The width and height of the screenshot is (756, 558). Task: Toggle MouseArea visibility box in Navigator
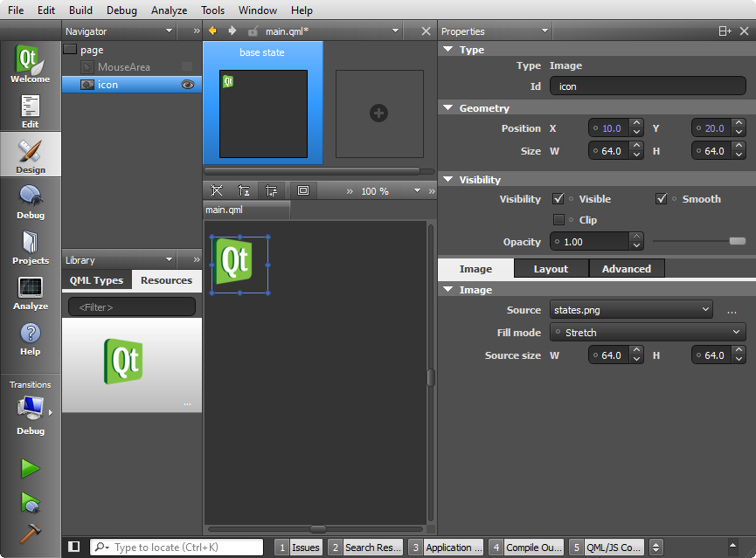tap(187, 67)
